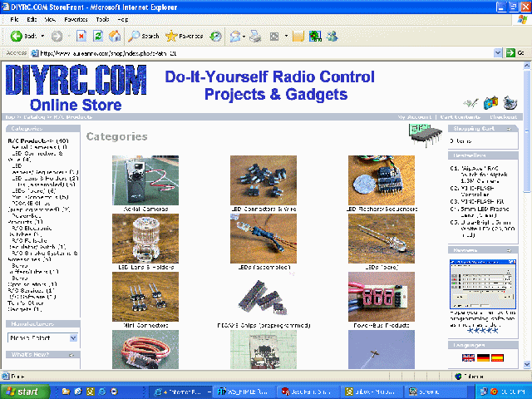Open the R/C Products category link in sidebar
The image size is (532, 399).
tap(37, 140)
